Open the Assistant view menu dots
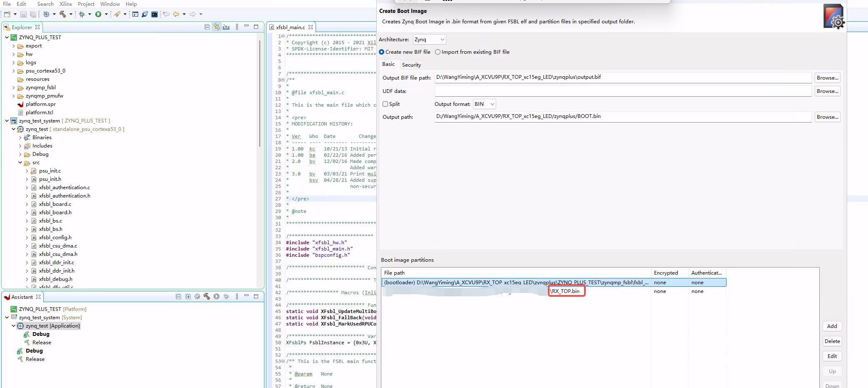 click(x=237, y=297)
